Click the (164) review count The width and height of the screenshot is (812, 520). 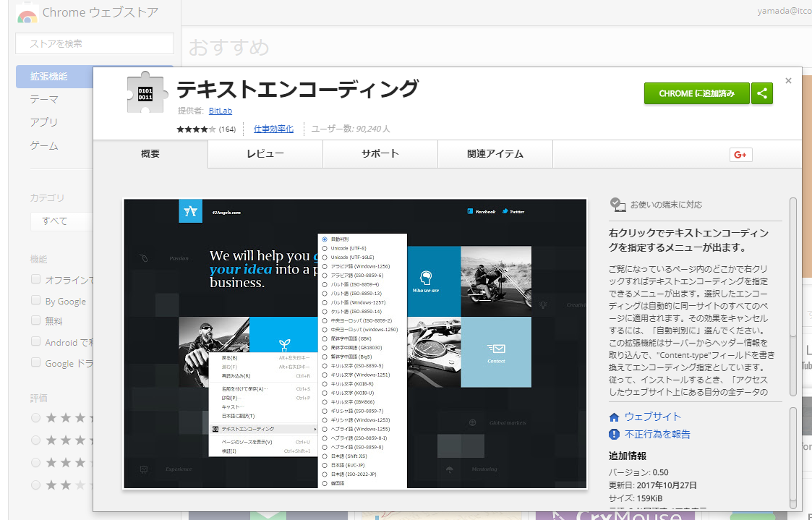pyautogui.click(x=227, y=129)
